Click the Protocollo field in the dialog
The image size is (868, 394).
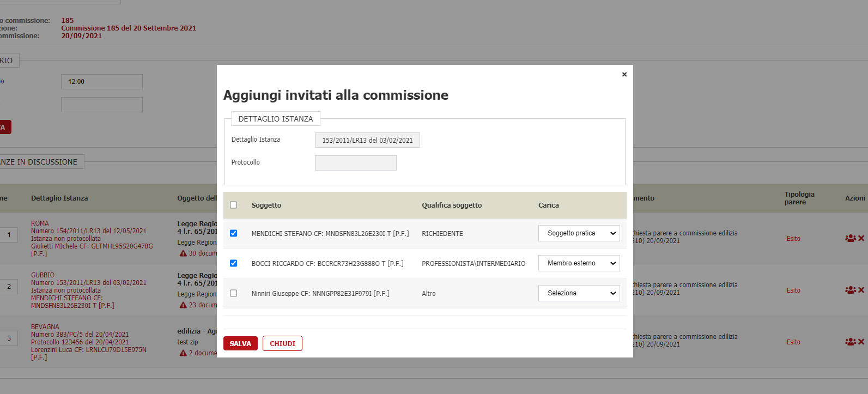355,163
